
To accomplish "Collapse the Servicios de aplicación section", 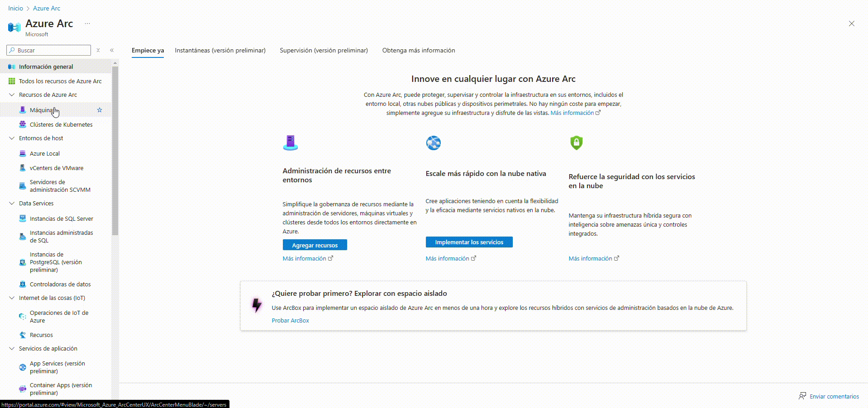I will click(x=12, y=348).
